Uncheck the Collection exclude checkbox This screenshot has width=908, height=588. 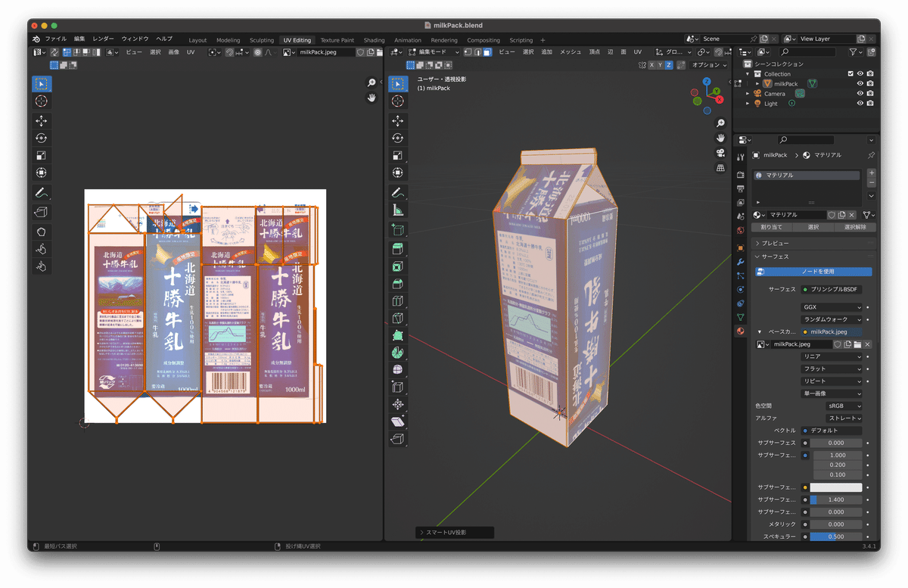click(850, 74)
